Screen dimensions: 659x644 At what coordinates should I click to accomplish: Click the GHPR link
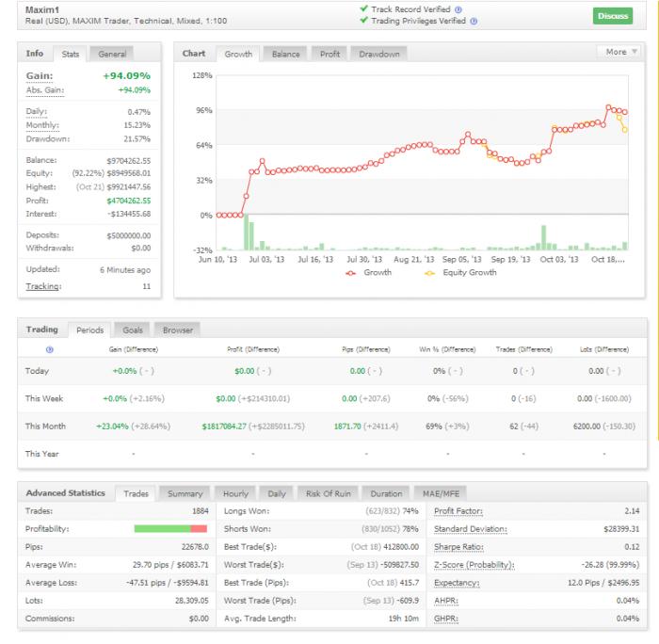tap(446, 620)
